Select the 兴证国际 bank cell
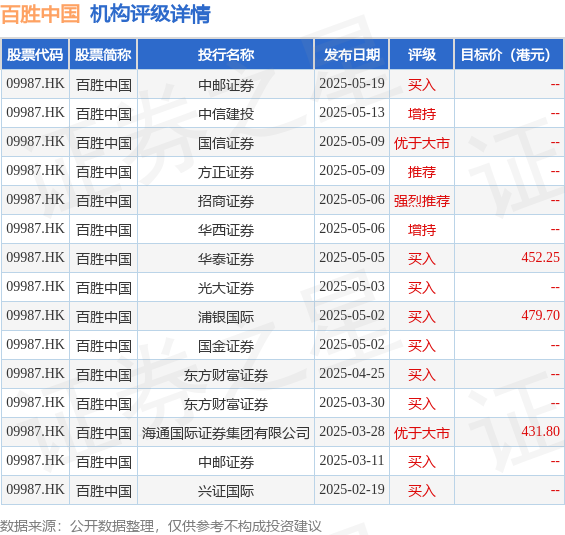The width and height of the screenshot is (565, 535). click(226, 491)
